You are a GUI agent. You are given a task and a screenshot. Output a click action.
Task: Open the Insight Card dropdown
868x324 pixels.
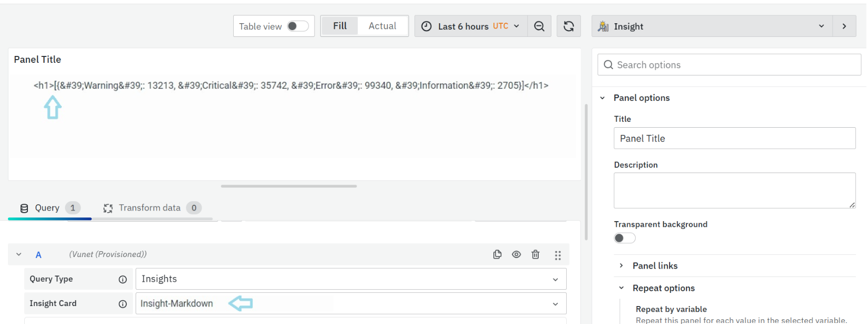(x=350, y=304)
